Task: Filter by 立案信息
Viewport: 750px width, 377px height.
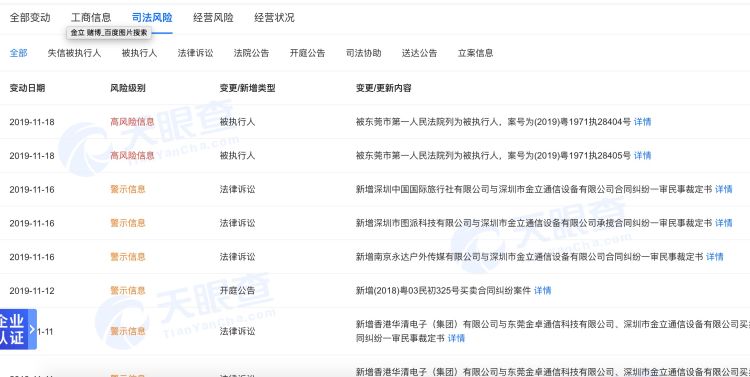Action: pos(475,53)
